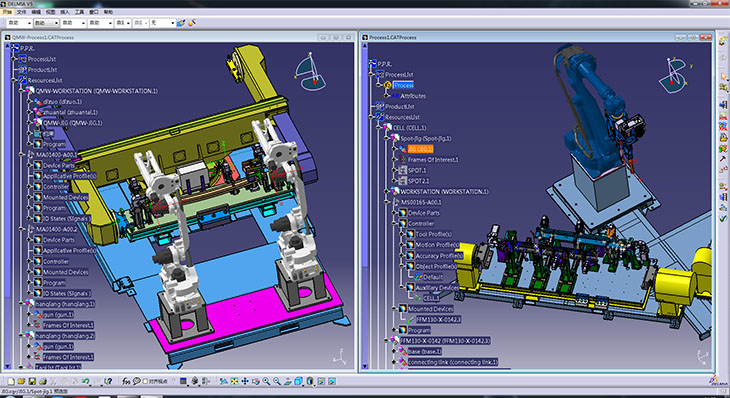730x398 pixels.
Task: Click the select arrow tool in right toolbar
Action: pyautogui.click(x=723, y=76)
